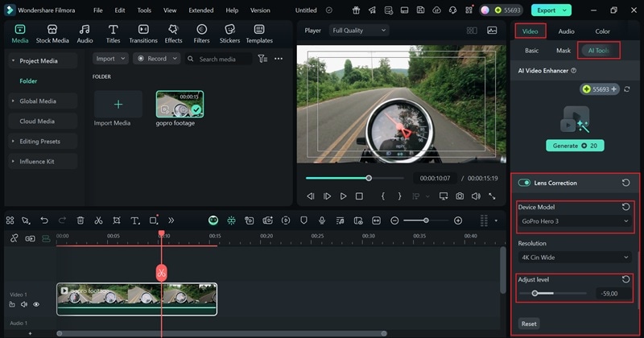Open the Templates library tab
Viewport: 644px width, 338px height.
click(259, 34)
